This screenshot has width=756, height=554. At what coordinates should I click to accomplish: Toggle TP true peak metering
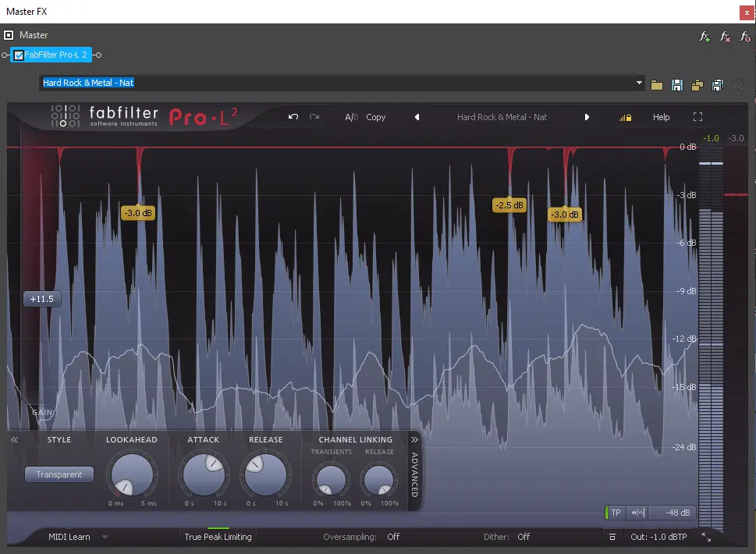pyautogui.click(x=616, y=513)
